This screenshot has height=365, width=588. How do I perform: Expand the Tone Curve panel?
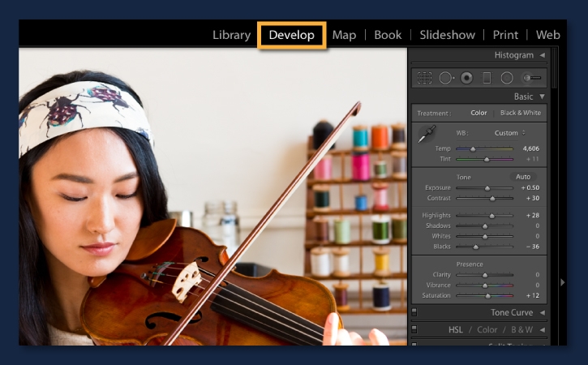click(x=543, y=312)
